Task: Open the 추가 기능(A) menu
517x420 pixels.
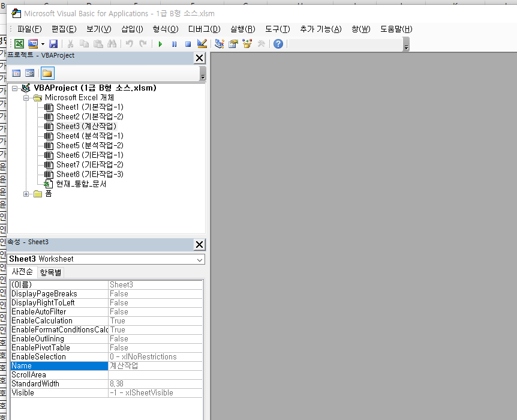Action: coord(321,29)
